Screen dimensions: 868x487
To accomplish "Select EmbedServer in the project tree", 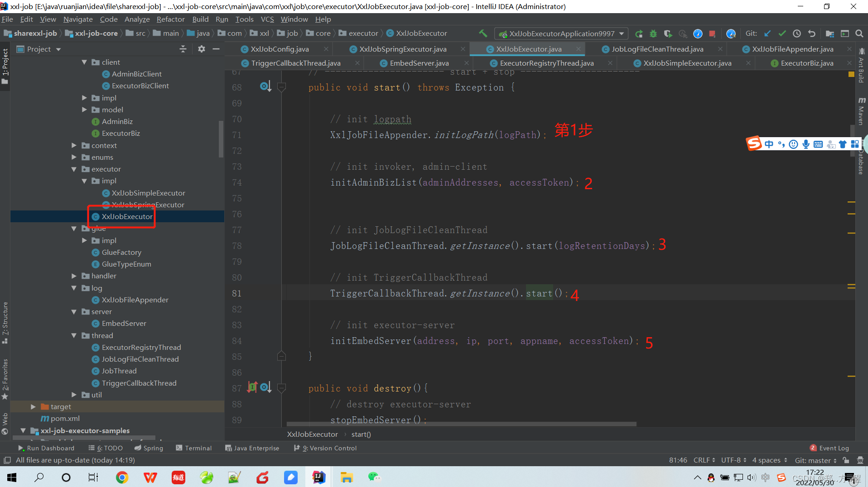I will (x=124, y=323).
